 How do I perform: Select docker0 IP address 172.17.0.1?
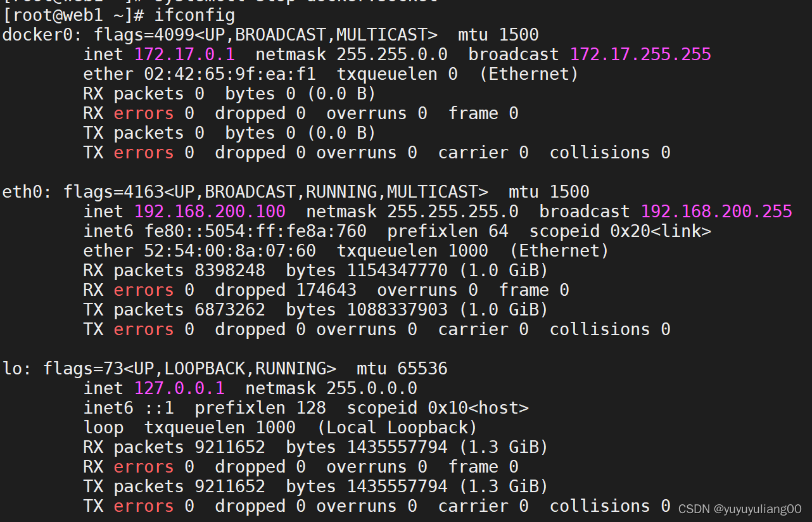pos(184,54)
